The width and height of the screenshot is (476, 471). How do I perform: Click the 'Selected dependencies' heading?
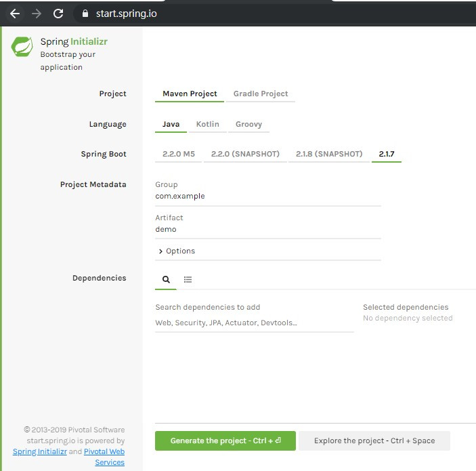tap(406, 307)
